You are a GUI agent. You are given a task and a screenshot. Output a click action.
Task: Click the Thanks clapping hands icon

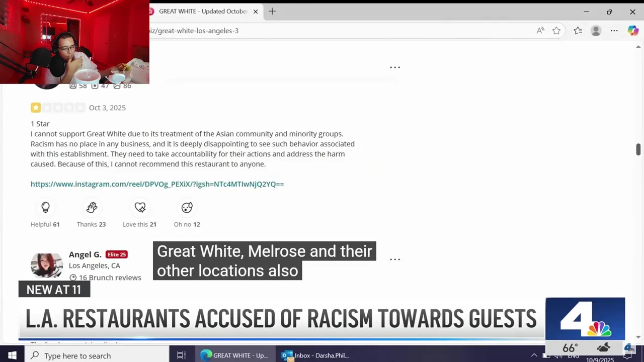tap(91, 207)
